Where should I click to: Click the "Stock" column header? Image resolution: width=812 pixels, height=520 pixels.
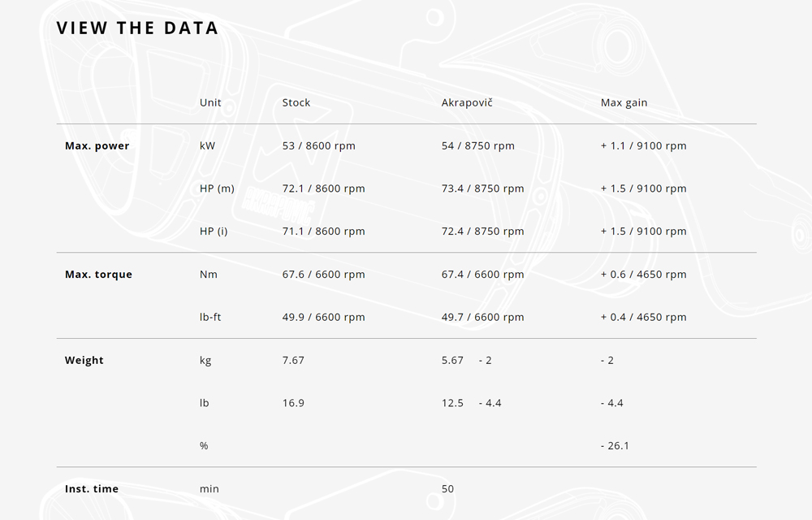[296, 103]
